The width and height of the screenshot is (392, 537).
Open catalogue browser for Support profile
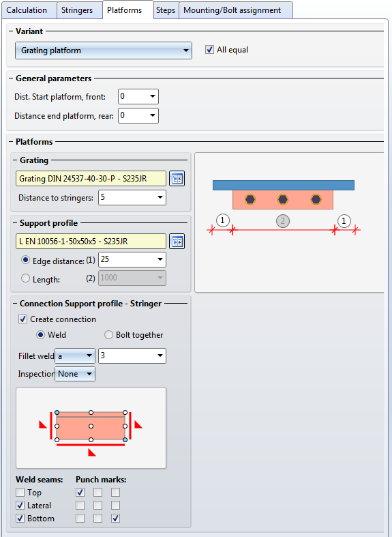click(177, 242)
